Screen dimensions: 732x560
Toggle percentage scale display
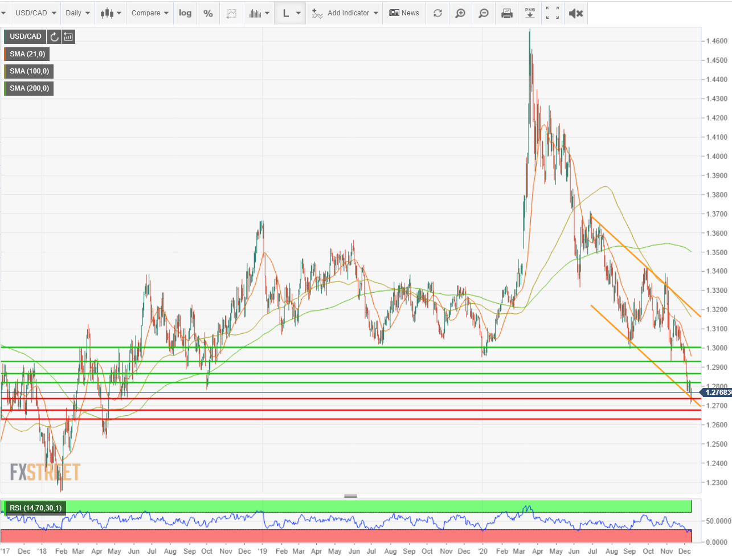[207, 13]
